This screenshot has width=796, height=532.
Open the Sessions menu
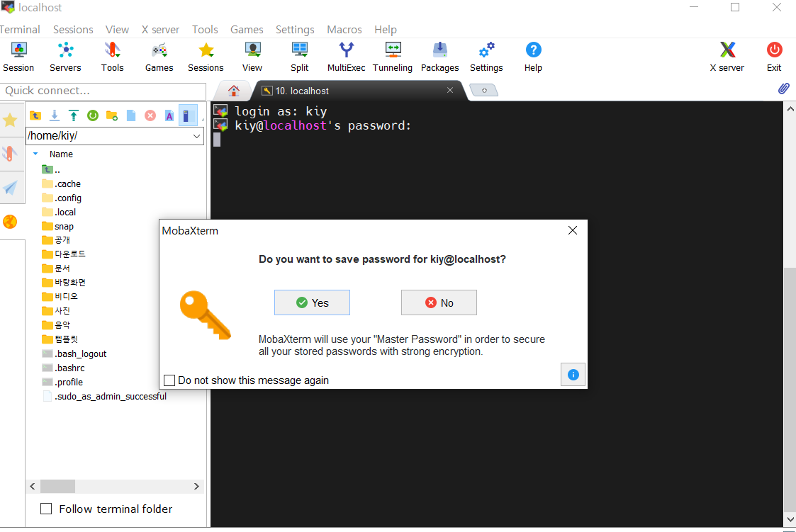pyautogui.click(x=73, y=30)
